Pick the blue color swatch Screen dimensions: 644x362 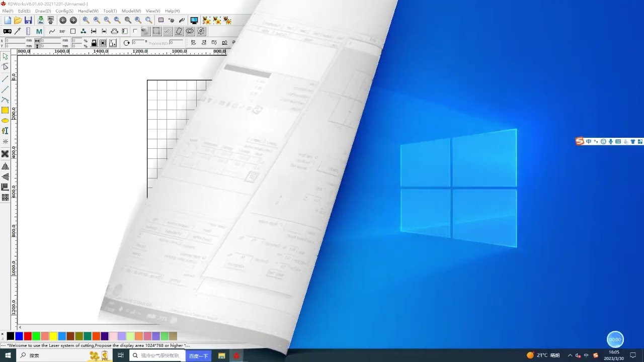(x=19, y=336)
